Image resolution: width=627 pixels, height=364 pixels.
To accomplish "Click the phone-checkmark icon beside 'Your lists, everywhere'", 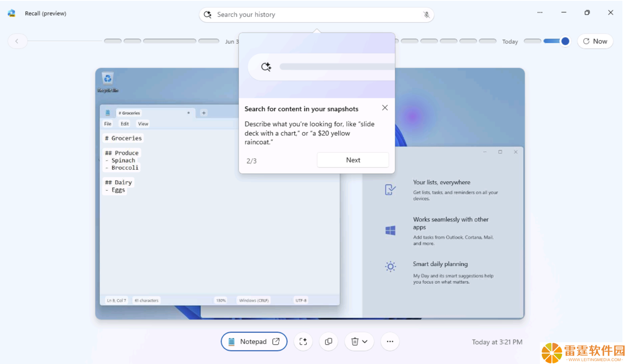I will tap(390, 190).
